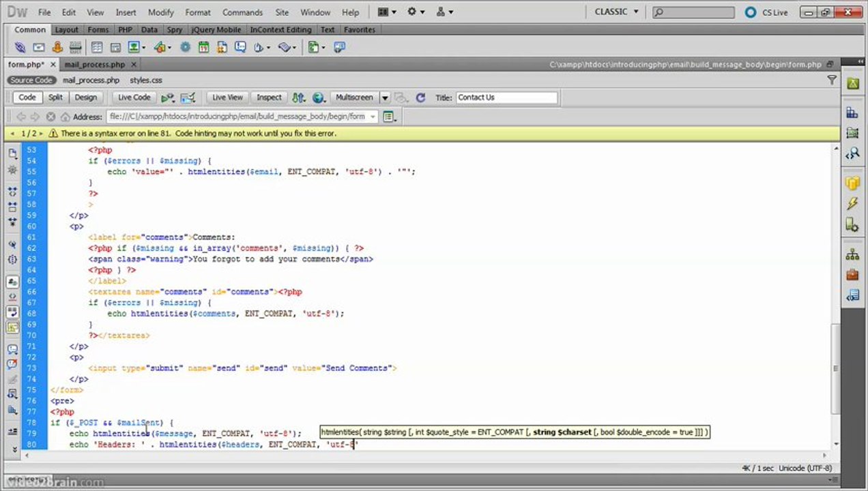
Task: Insert a Table from Common toolbar
Action: pos(97,47)
